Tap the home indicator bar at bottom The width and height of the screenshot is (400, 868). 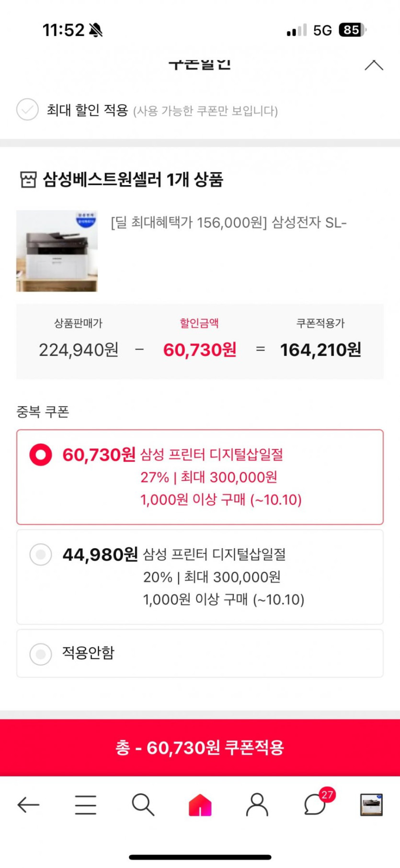pyautogui.click(x=200, y=857)
